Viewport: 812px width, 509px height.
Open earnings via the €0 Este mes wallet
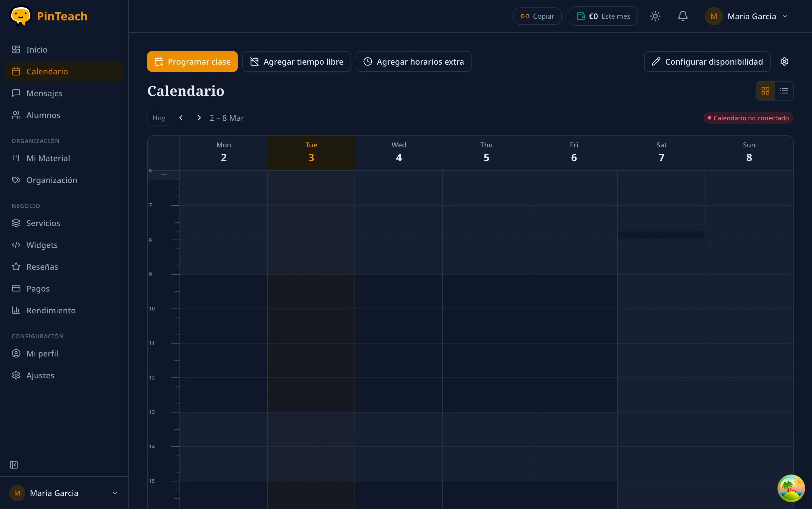point(602,16)
